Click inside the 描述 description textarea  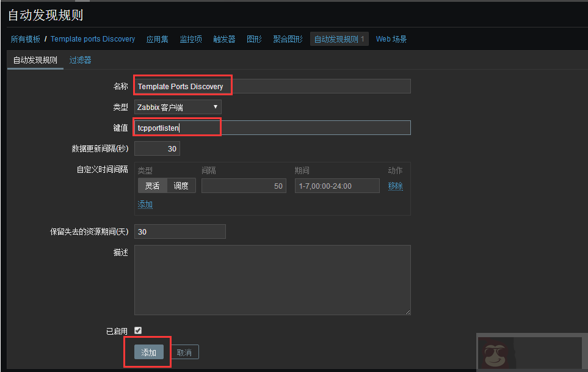272,280
